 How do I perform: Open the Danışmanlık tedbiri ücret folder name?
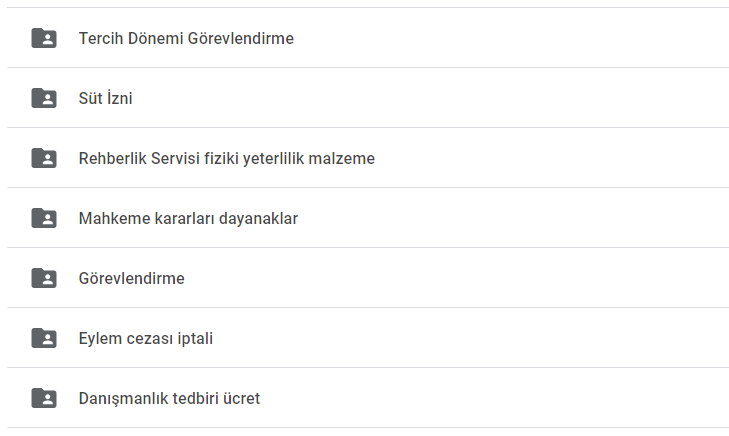(169, 398)
